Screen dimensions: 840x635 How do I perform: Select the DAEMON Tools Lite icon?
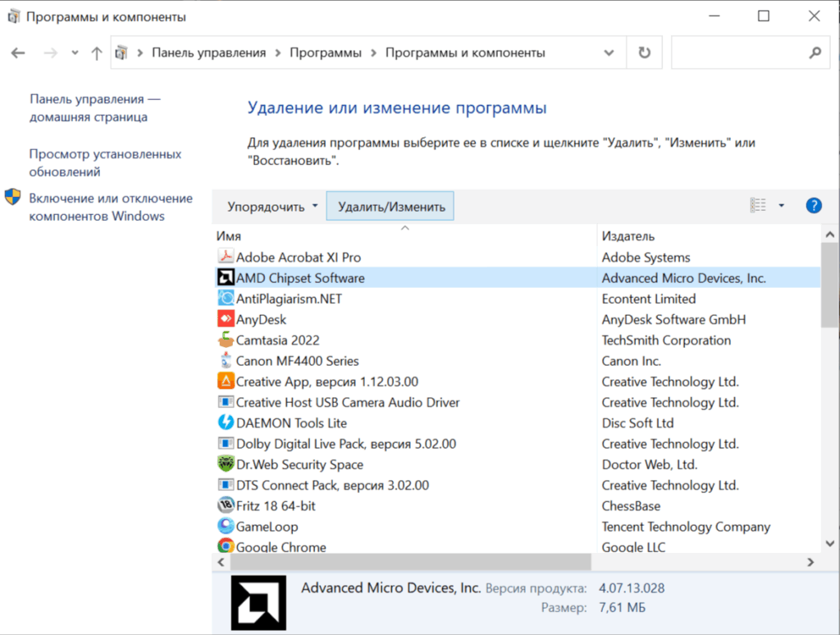tap(226, 423)
